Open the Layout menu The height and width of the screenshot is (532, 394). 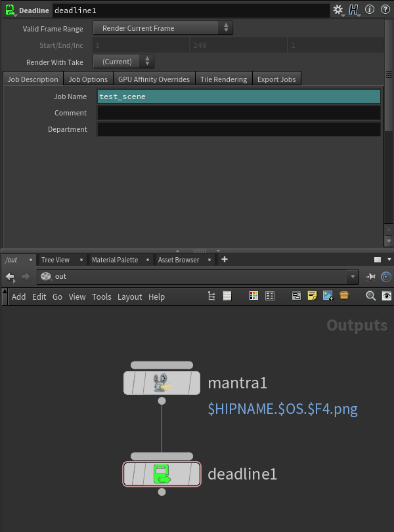[x=129, y=297]
